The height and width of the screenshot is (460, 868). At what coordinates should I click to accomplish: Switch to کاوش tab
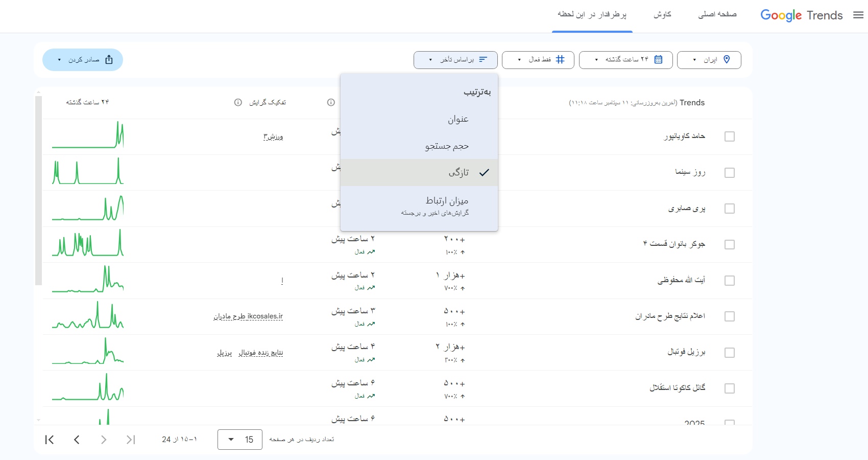662,14
